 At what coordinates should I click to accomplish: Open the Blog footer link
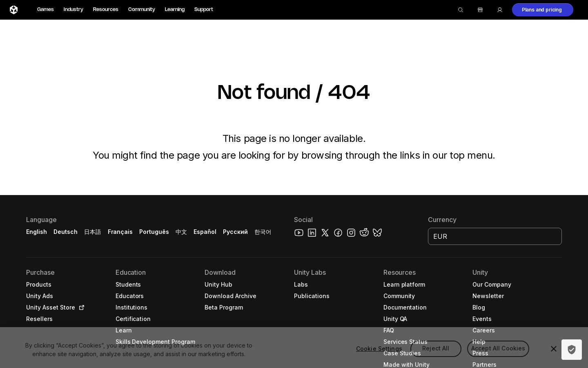coord(479,307)
